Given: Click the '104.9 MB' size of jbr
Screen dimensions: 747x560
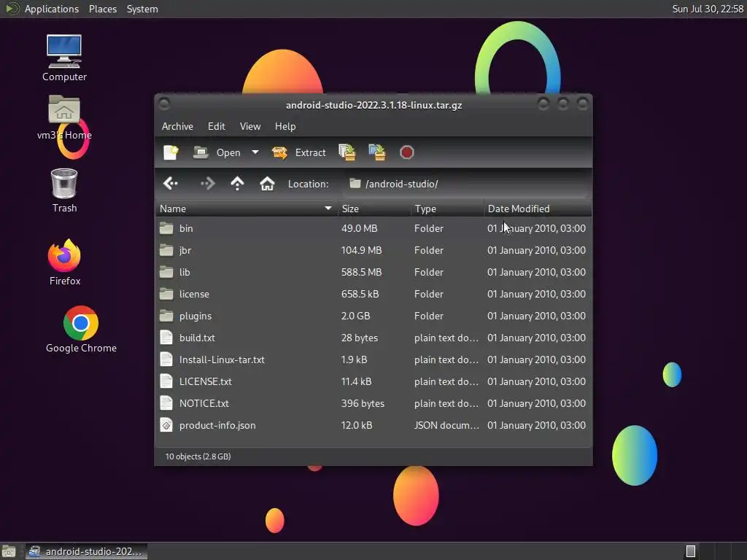Looking at the screenshot, I should point(361,250).
